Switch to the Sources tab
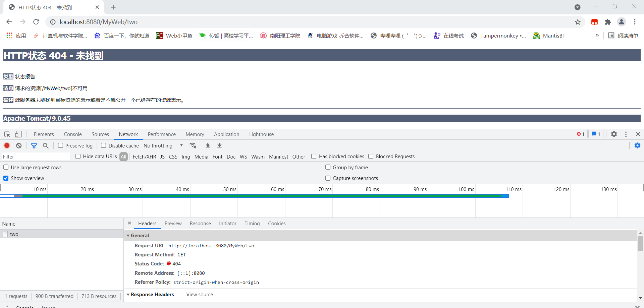The image size is (644, 308). pyautogui.click(x=100, y=134)
